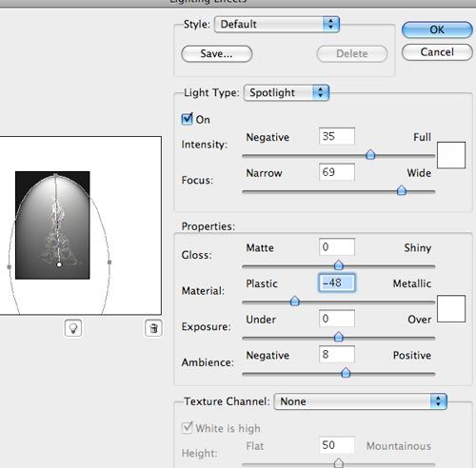Open the light color swatch beside Intensity
The width and height of the screenshot is (476, 468).
451,155
